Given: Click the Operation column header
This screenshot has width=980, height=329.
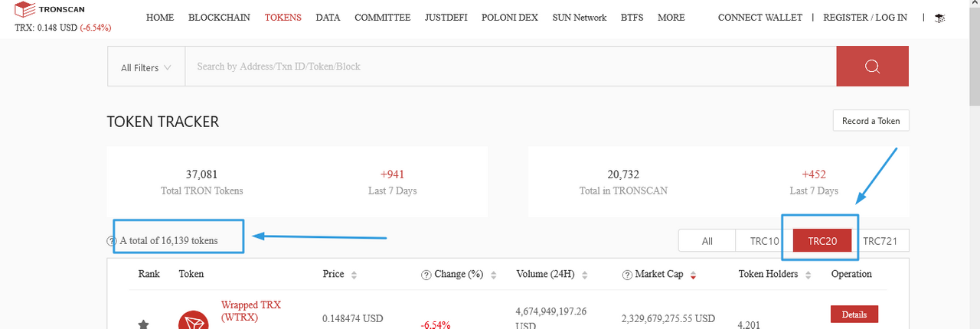Looking at the screenshot, I should coord(851,274).
